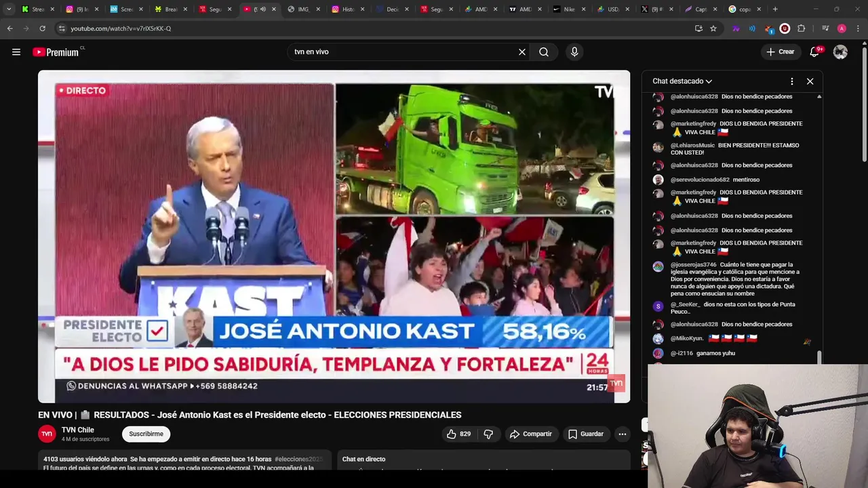Go back with browser back arrow
Image resolution: width=868 pixels, height=488 pixels.
pyautogui.click(x=9, y=28)
